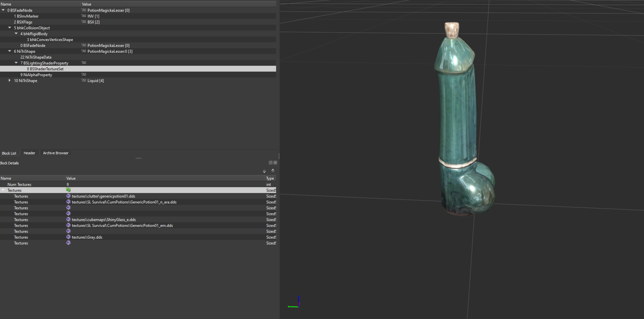Screen dimensions: 644x319
Task: Click the flower icon beside GenericPotion01_n_ara.dds
Action: (68, 202)
